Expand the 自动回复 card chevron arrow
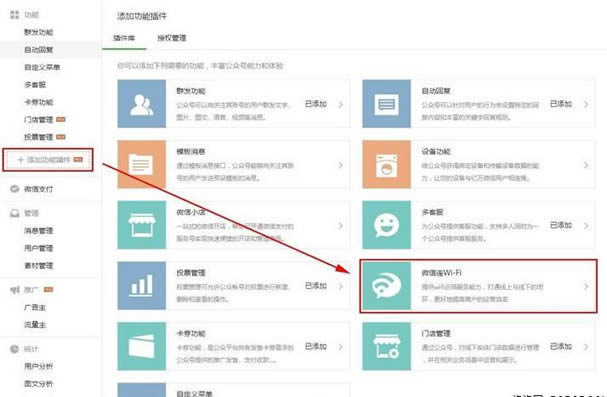This screenshot has height=397, width=607. click(586, 104)
